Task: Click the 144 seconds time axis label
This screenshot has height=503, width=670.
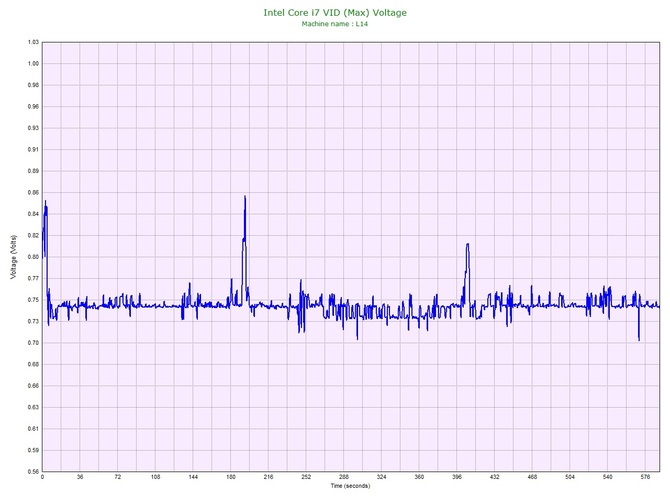Action: click(x=193, y=477)
